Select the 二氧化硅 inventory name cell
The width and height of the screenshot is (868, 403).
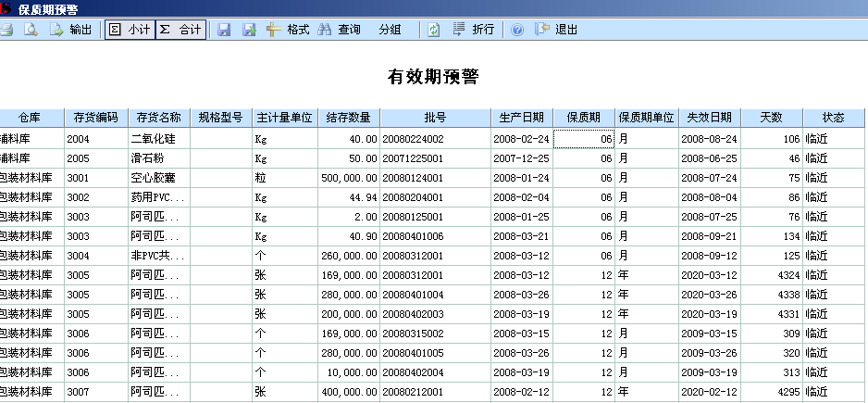(159, 139)
